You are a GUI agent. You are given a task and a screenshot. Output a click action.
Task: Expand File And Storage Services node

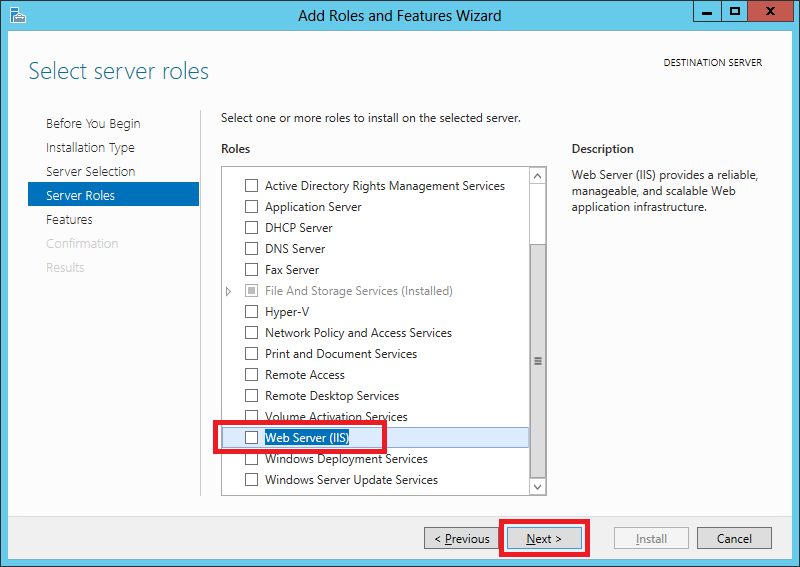click(x=229, y=291)
